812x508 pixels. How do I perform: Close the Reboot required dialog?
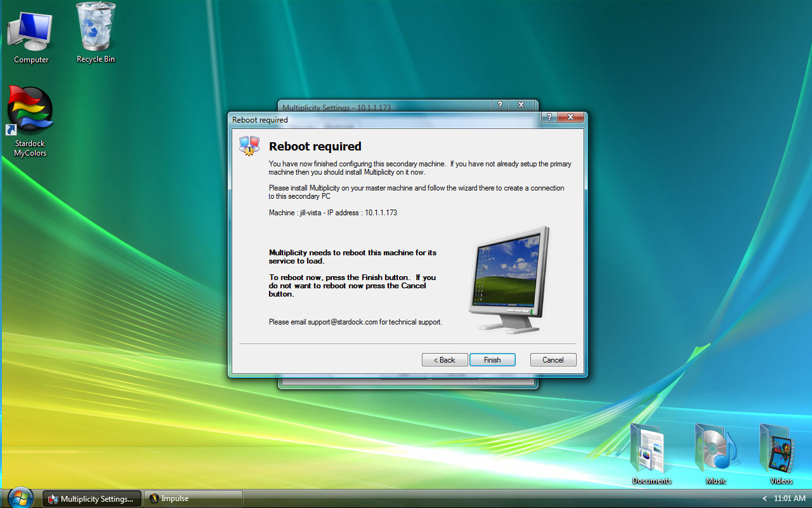571,117
